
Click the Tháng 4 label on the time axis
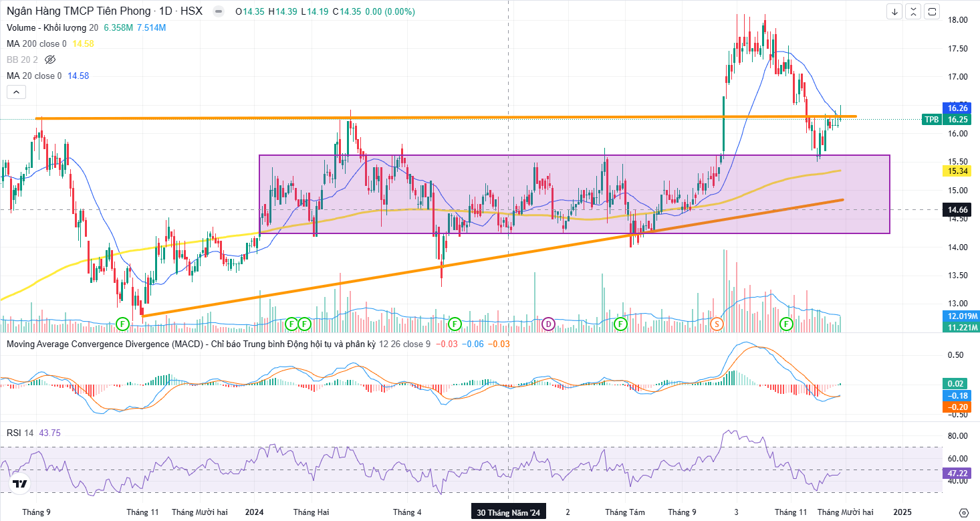(x=407, y=512)
